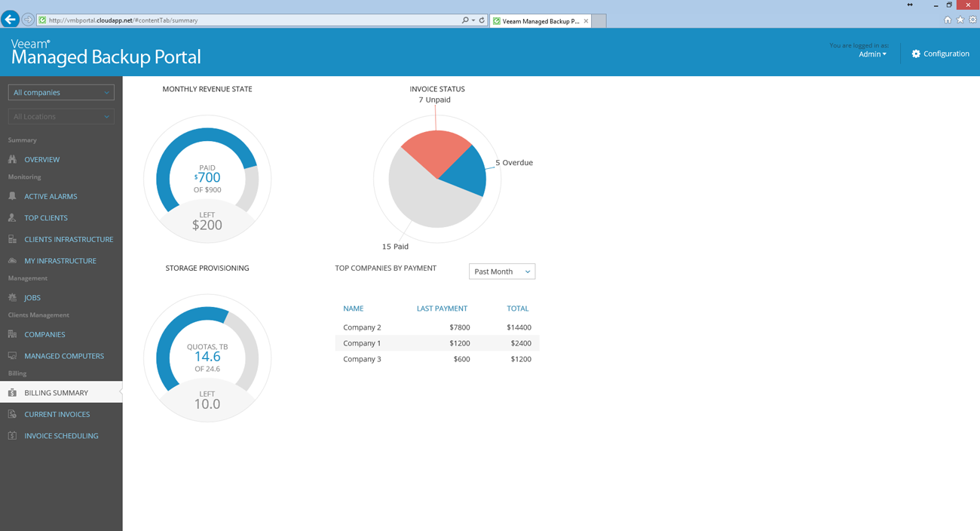Click the Monthly Revenue donut gauge
980x531 pixels.
(x=207, y=179)
